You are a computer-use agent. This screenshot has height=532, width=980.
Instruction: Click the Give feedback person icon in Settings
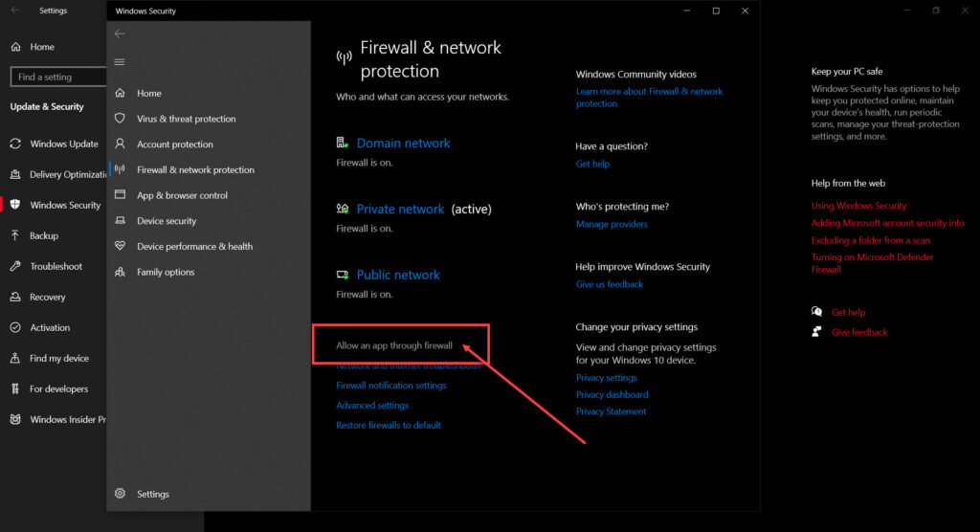point(817,331)
